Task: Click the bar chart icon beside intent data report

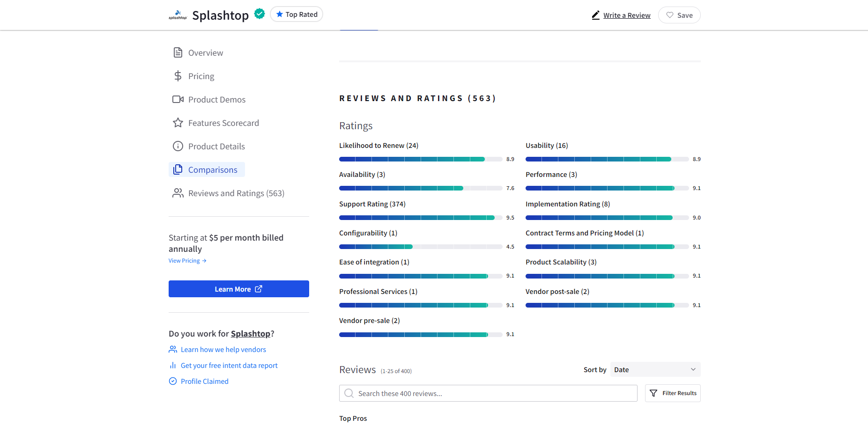Action: 173,365
